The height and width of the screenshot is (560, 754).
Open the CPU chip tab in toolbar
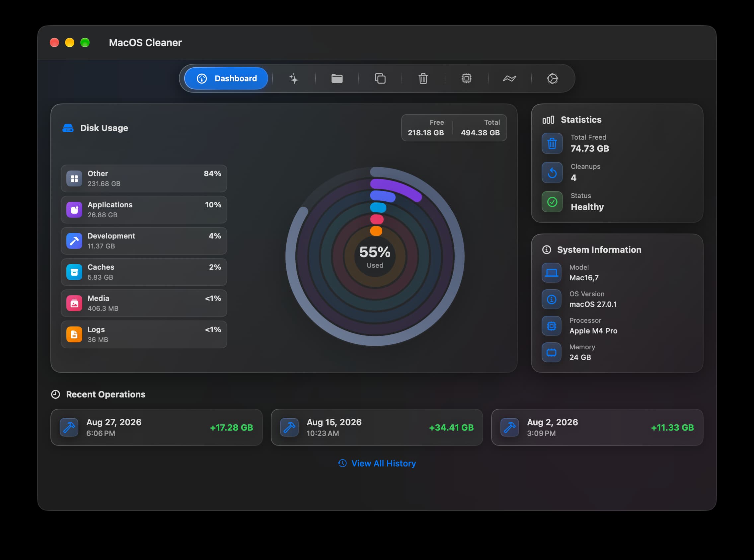(467, 78)
